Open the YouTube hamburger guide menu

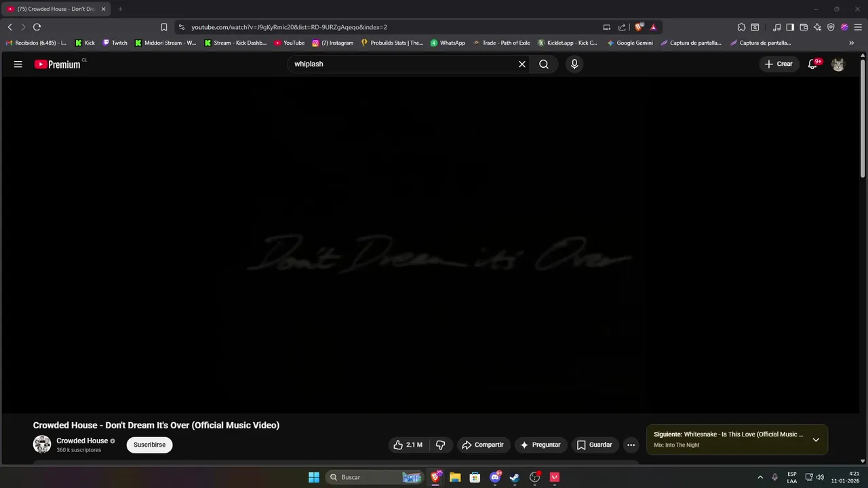click(18, 64)
